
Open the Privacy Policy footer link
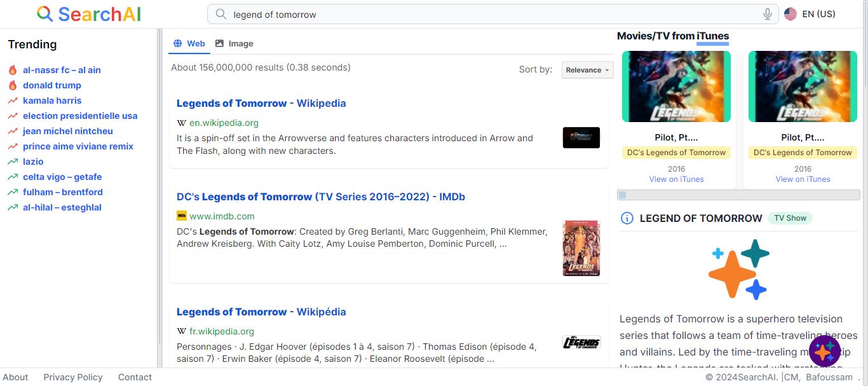73,377
